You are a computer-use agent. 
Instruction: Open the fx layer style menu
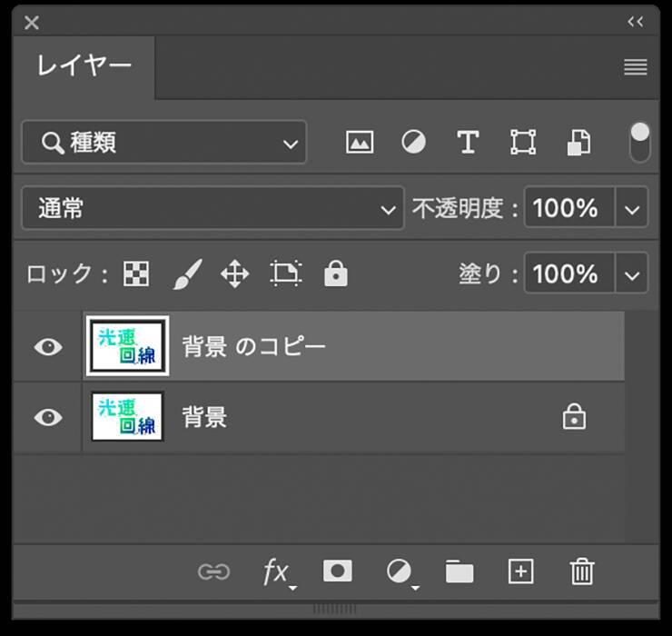(277, 572)
